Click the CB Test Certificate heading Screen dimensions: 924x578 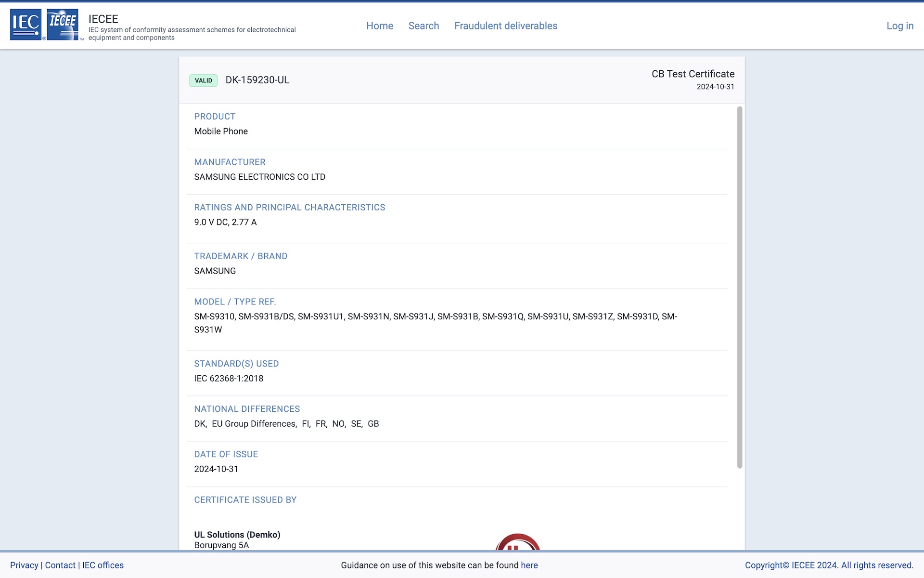point(693,74)
